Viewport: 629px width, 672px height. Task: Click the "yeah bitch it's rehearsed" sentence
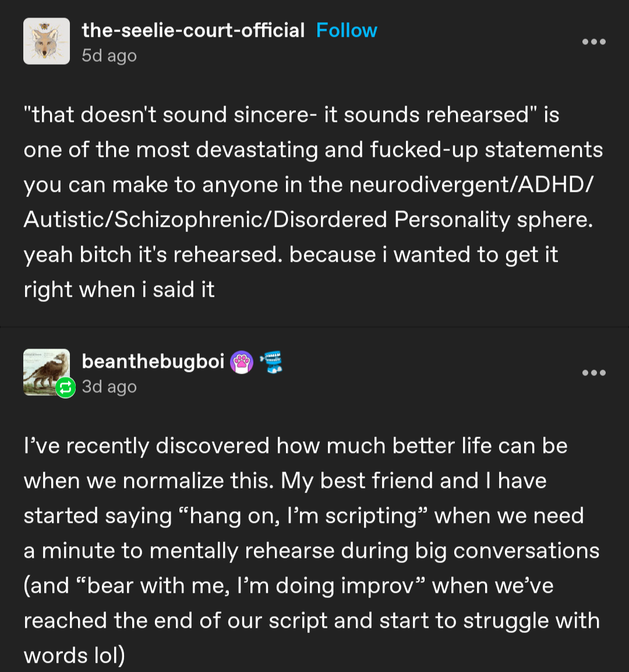click(154, 255)
